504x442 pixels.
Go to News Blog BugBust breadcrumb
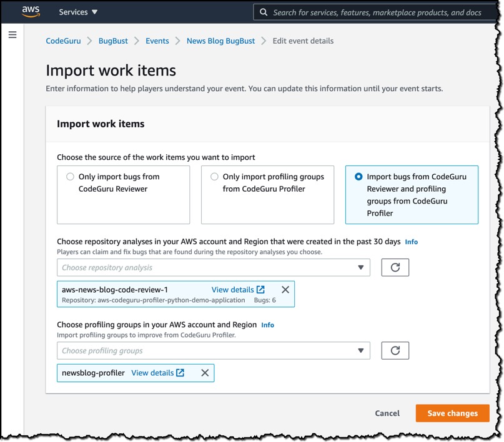[x=220, y=41]
